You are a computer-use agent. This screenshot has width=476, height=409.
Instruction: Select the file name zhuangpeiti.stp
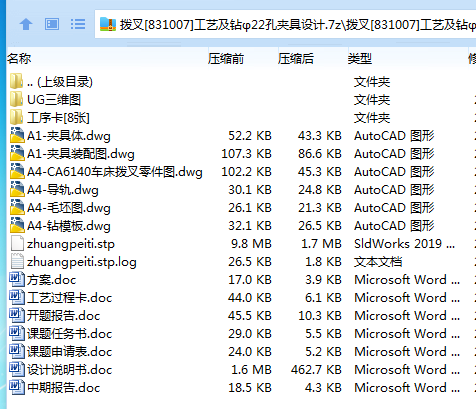[x=71, y=244]
